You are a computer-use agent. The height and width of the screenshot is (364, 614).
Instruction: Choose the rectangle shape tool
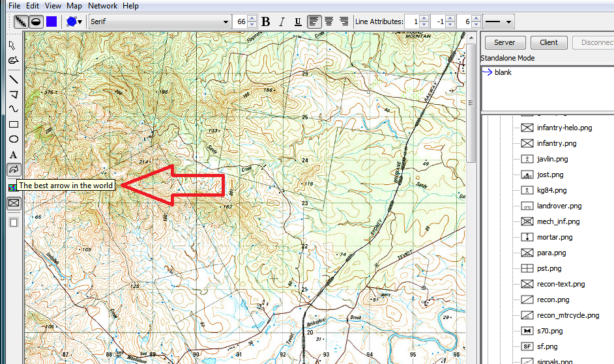(x=13, y=124)
